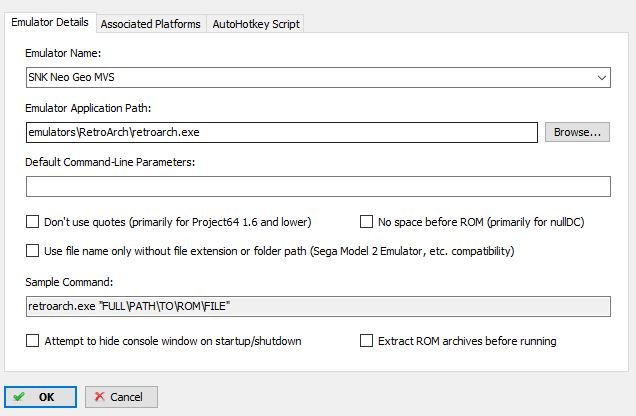Tick No space before ROM option

(366, 222)
